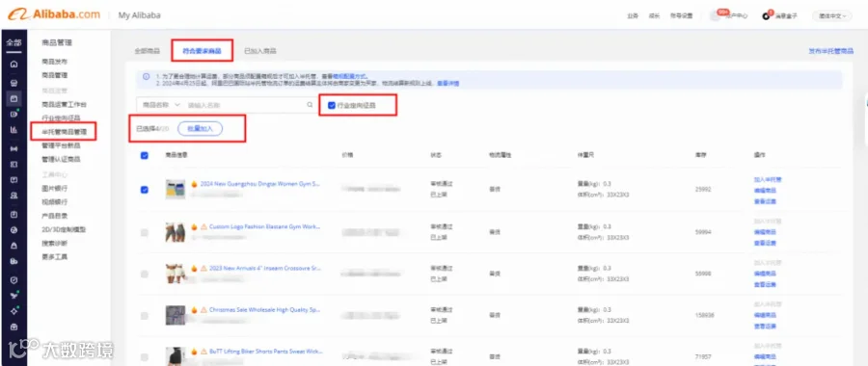This screenshot has height=366, width=868.
Task: Toggle the select-all checkbox in table header
Action: [145, 156]
